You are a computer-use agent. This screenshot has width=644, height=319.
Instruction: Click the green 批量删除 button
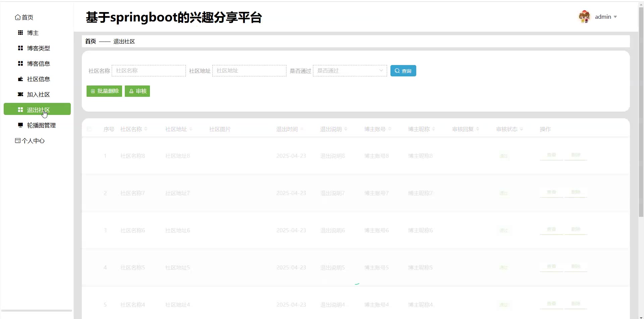(104, 91)
